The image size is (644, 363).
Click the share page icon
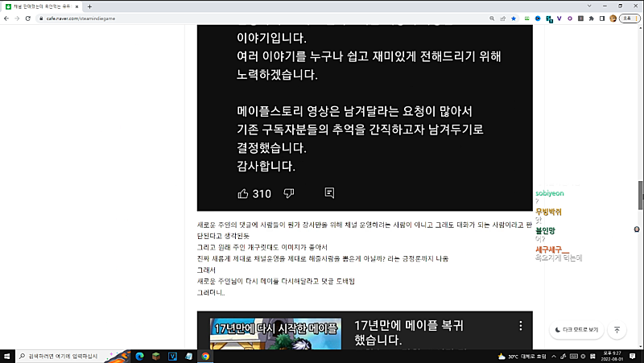[x=502, y=19]
